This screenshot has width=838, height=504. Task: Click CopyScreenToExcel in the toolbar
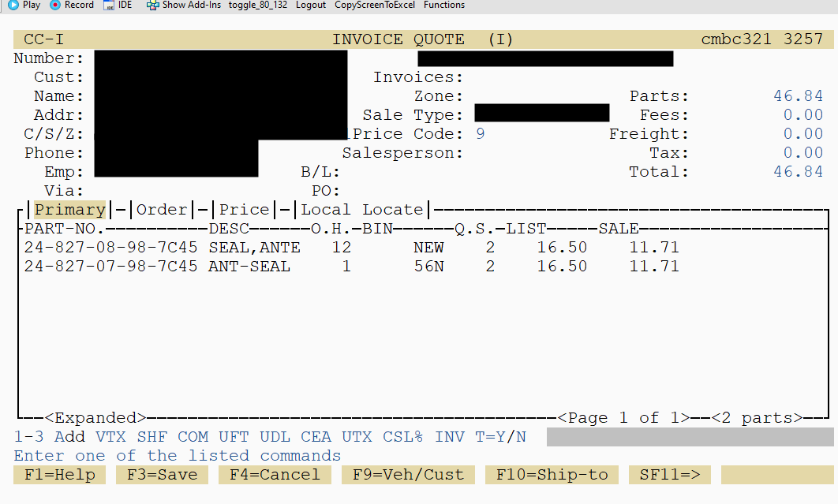[x=375, y=5]
